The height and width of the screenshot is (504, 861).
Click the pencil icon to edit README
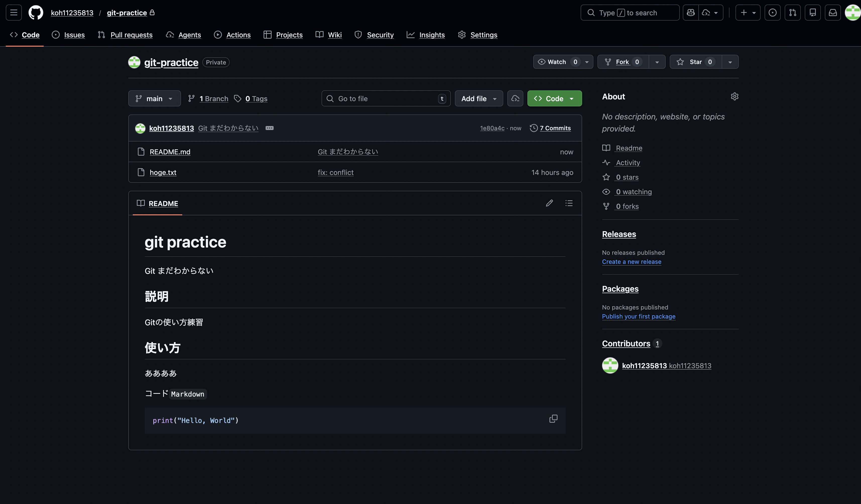[x=549, y=203]
